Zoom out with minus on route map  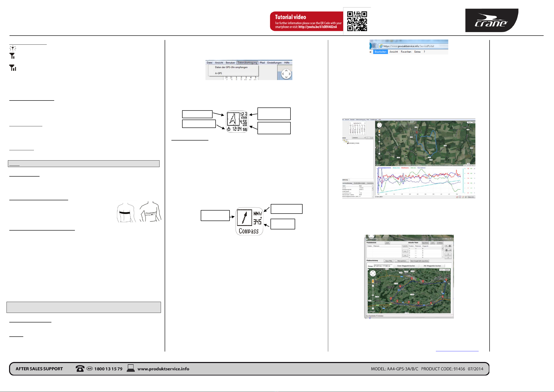tap(379, 154)
